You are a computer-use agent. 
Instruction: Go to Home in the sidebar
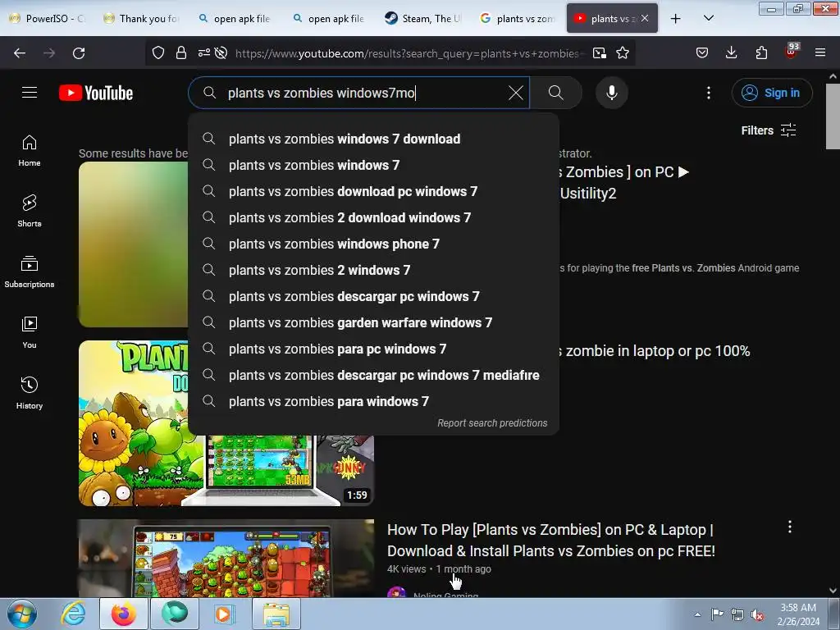coord(30,151)
